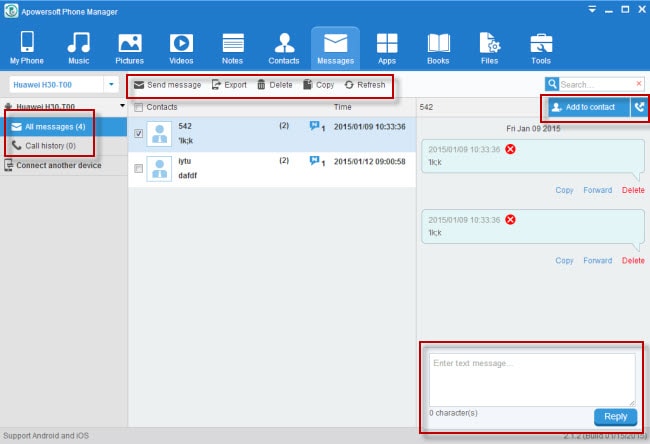The height and width of the screenshot is (444, 650).
Task: Clear the search field with the X
Action: click(639, 84)
